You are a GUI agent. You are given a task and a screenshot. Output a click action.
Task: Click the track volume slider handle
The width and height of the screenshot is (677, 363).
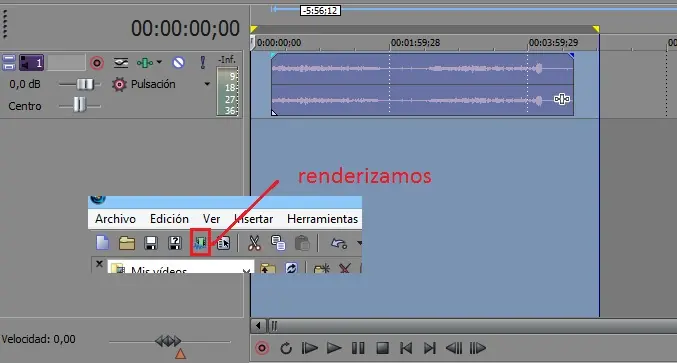click(85, 84)
